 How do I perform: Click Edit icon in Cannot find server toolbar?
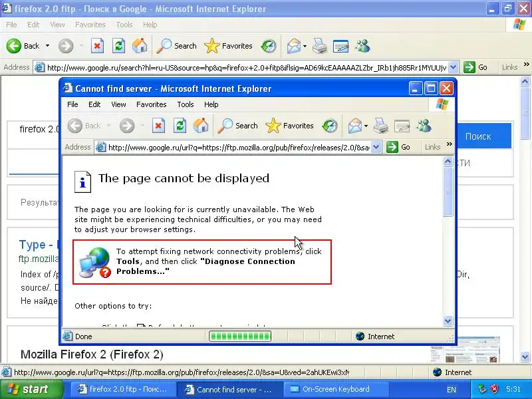coord(402,126)
